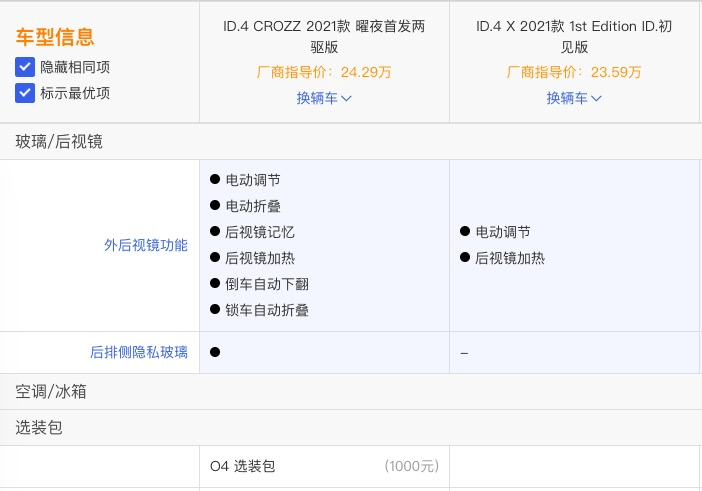Click the privacy glass bullet for ID.4 CROZZ
This screenshot has height=491, width=702.
(215, 352)
